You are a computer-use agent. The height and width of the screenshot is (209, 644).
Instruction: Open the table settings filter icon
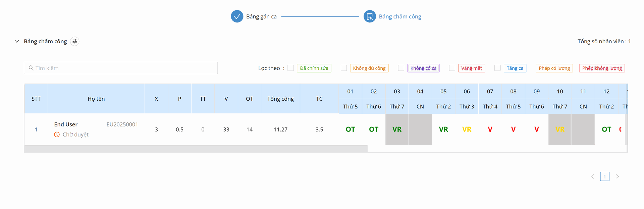tap(75, 41)
